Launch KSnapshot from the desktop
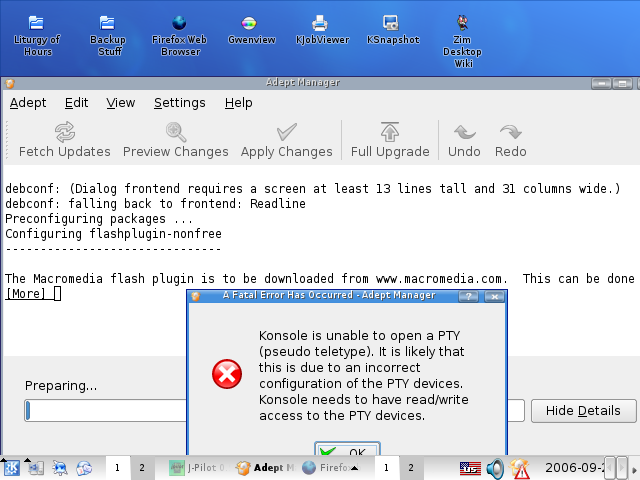This screenshot has width=640, height=480. (x=392, y=29)
